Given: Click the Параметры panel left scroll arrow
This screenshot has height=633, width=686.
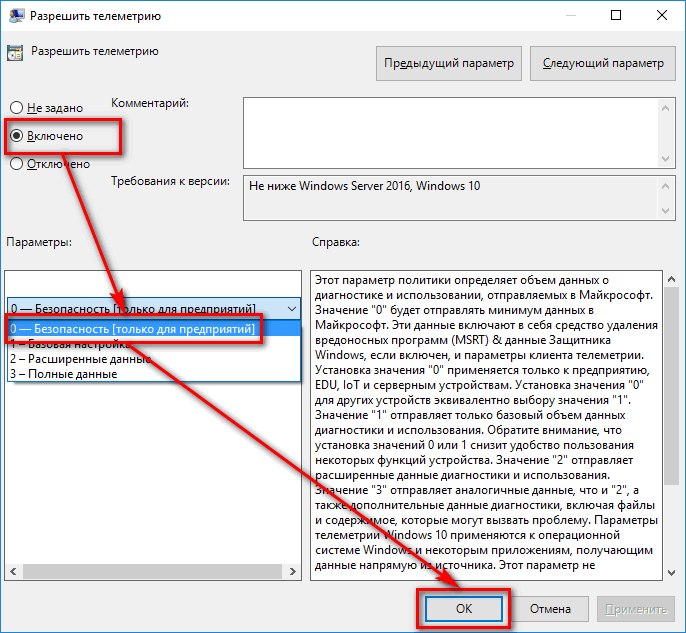Looking at the screenshot, I should (14, 571).
